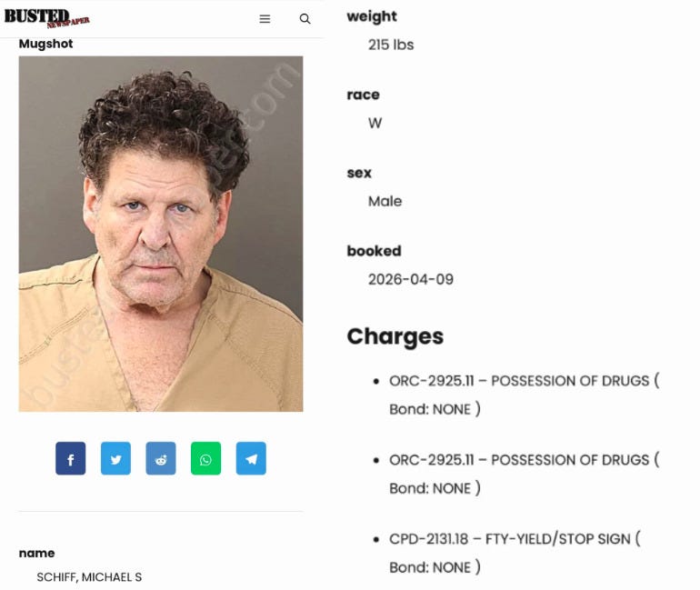Share the page on Reddit

point(161,458)
